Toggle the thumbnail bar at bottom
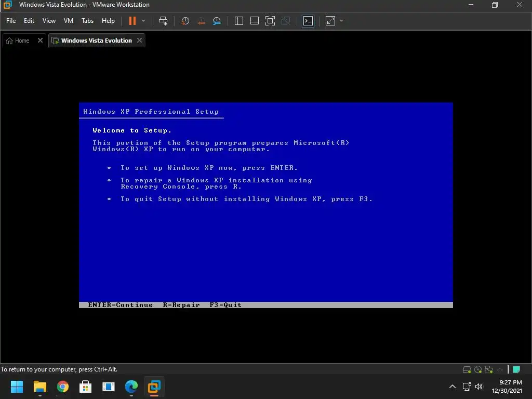This screenshot has height=399, width=532. (255, 21)
